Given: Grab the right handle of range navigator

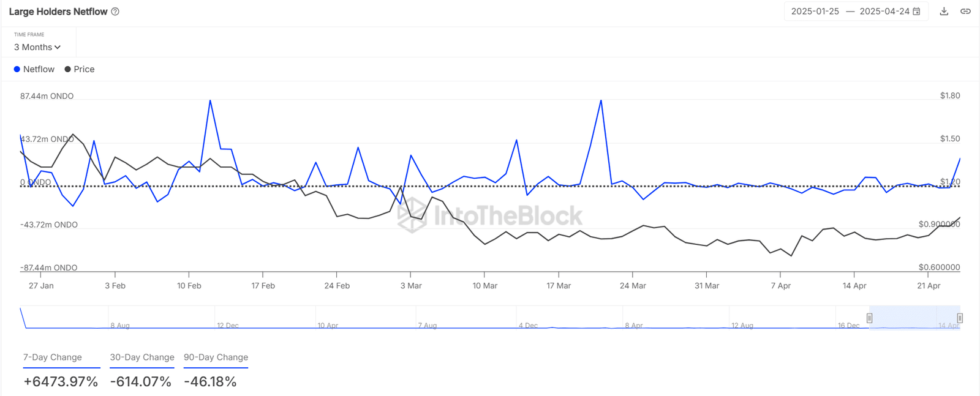Looking at the screenshot, I should click(x=960, y=318).
